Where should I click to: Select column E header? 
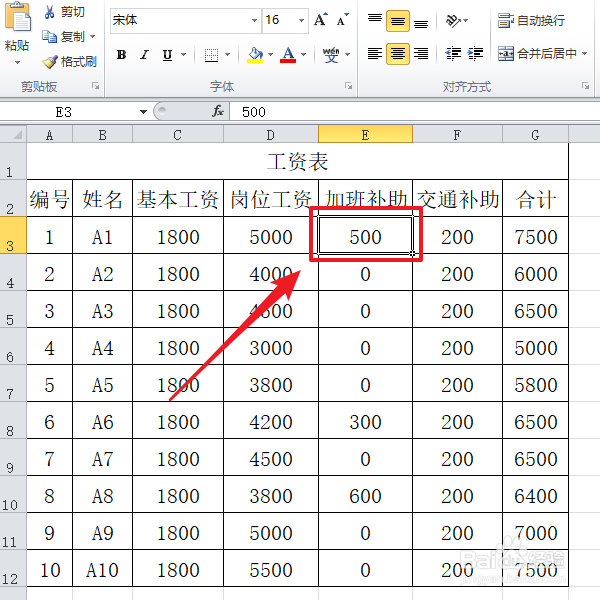(x=365, y=134)
